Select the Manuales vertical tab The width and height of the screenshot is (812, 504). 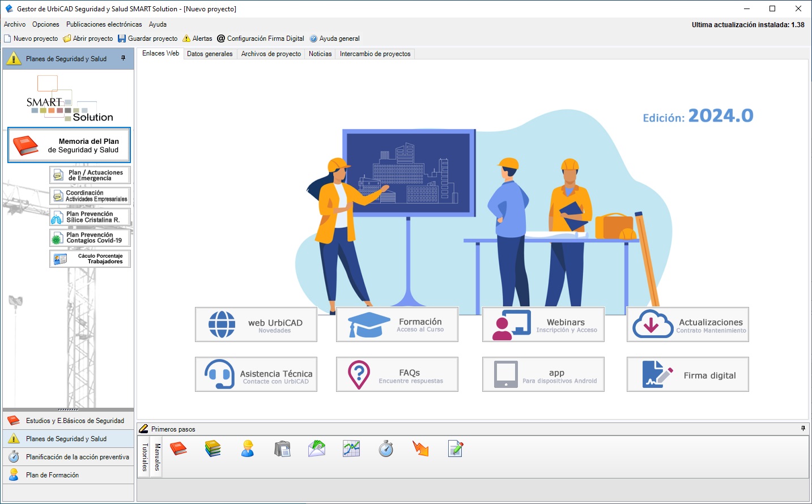(156, 457)
